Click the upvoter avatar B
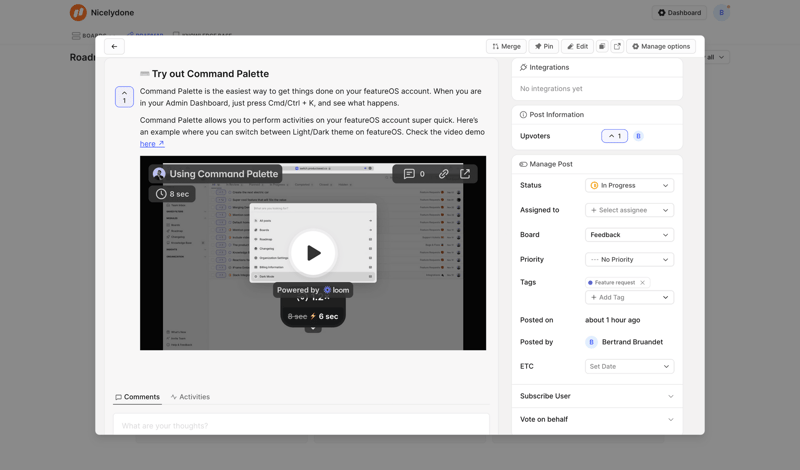The image size is (800, 470). [x=638, y=136]
